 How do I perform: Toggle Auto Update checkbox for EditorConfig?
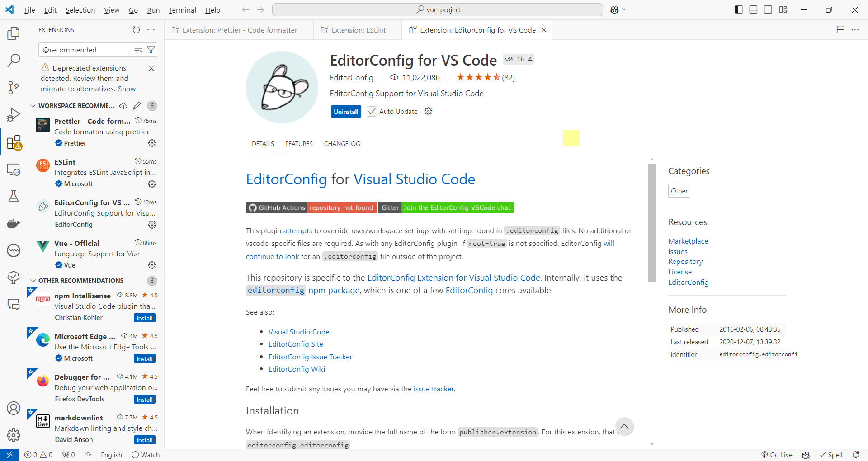[372, 111]
